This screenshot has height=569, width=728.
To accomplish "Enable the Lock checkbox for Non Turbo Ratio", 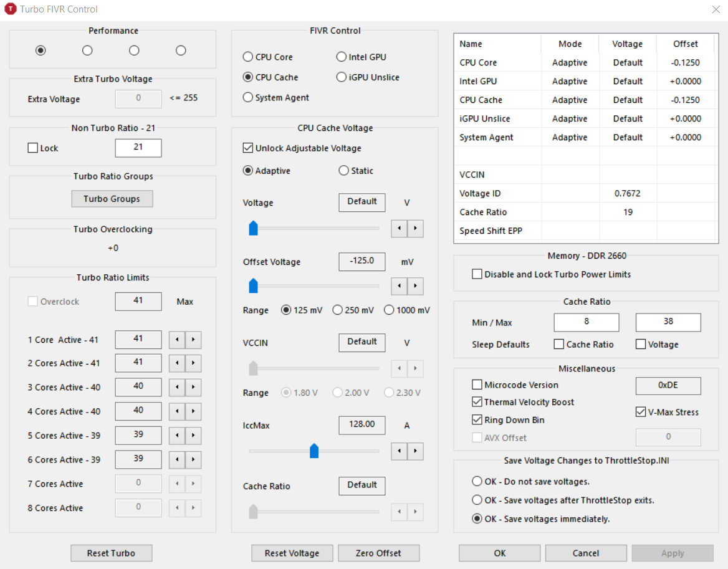I will pos(33,148).
